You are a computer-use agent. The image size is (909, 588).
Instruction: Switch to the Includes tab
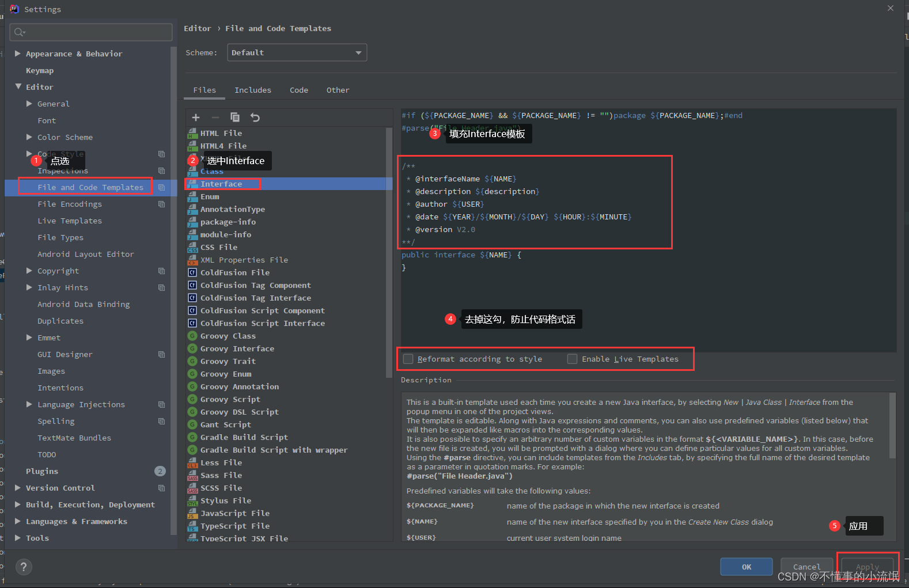coord(253,90)
